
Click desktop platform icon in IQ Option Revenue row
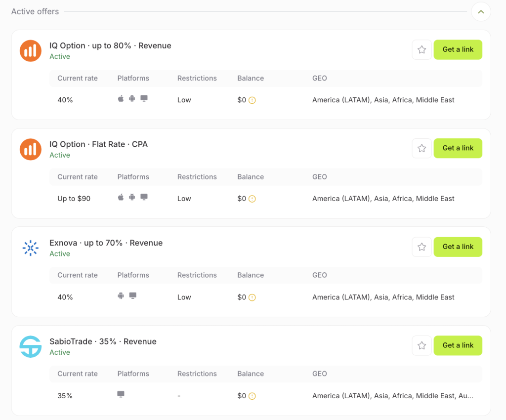tap(144, 98)
